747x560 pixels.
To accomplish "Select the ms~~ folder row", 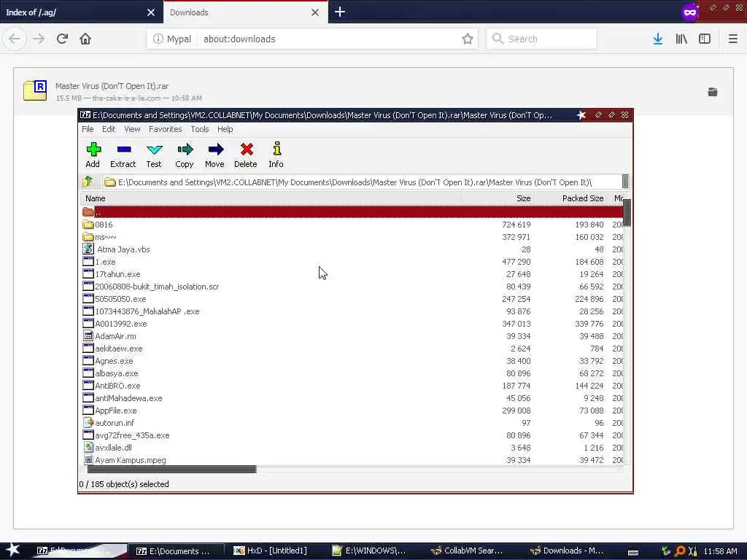I will (352, 237).
